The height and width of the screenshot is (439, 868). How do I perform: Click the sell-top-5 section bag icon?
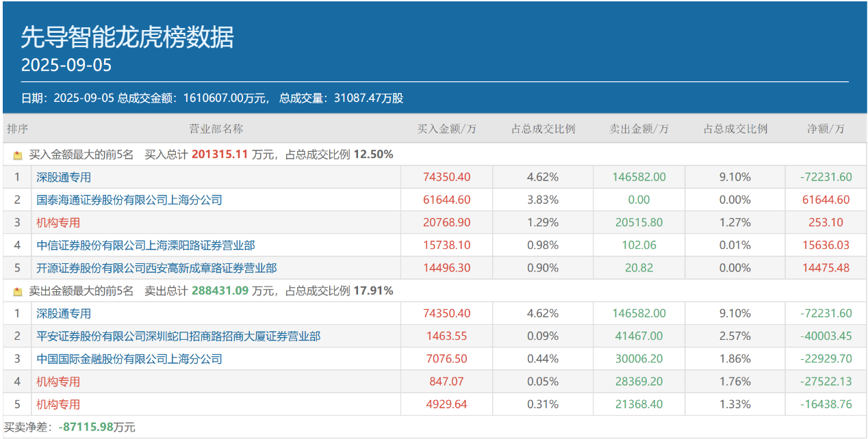tap(18, 291)
